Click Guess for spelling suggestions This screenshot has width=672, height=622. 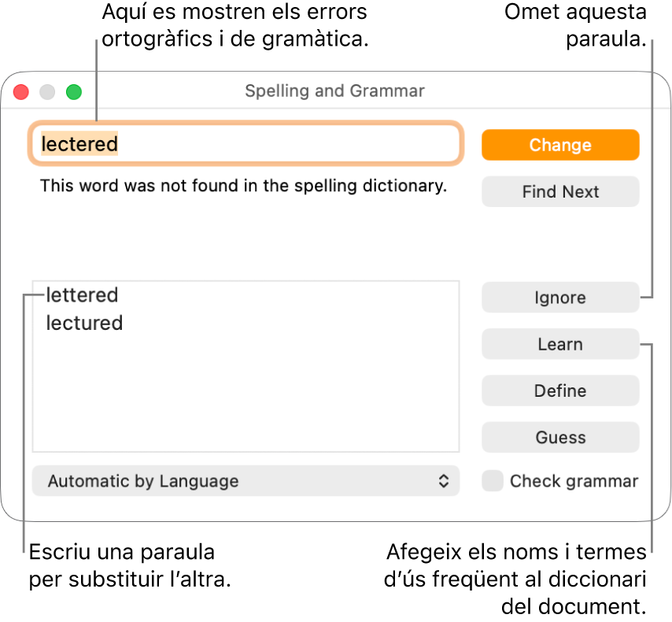(560, 437)
